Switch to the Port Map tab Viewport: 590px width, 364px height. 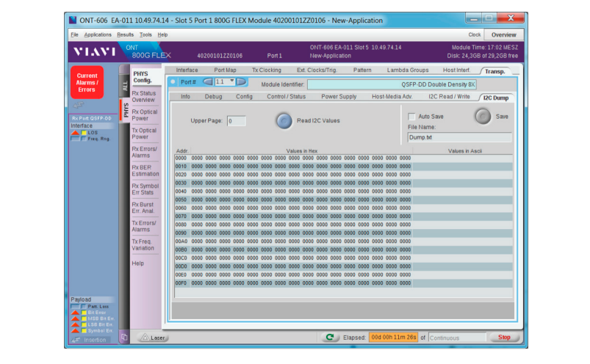(225, 70)
